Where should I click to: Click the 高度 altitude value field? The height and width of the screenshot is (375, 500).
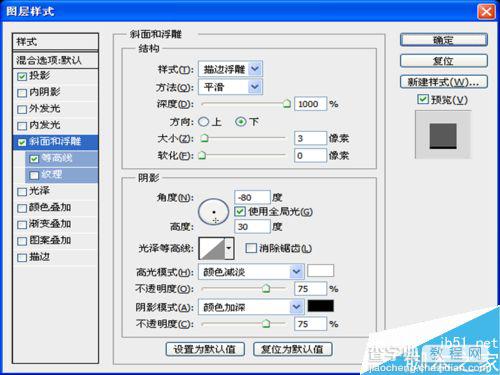pos(252,227)
